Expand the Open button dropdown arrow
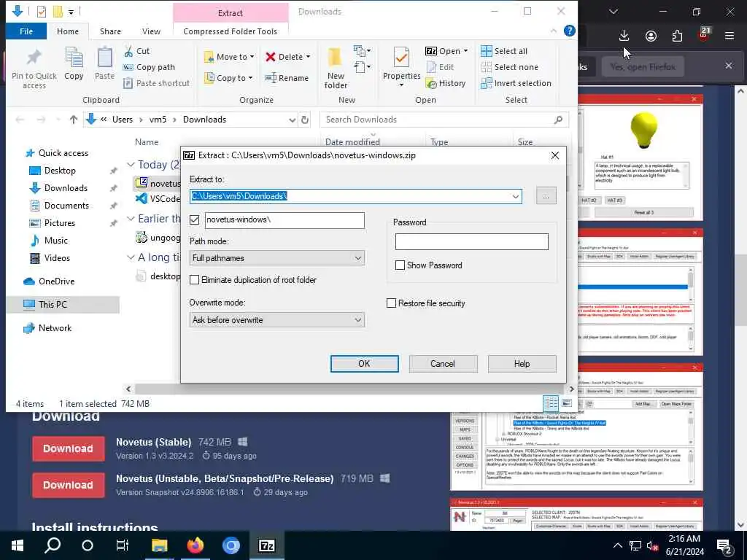The height and width of the screenshot is (560, 747). click(x=465, y=51)
